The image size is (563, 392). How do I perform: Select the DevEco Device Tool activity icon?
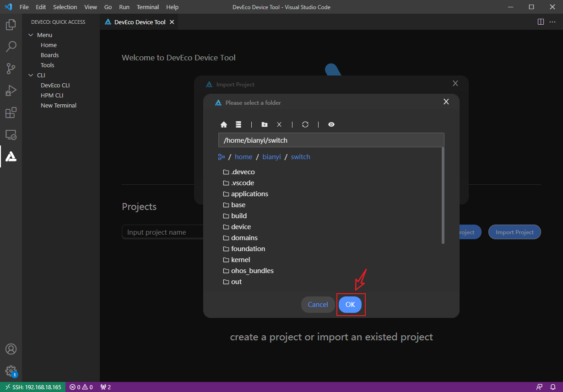pos(11,157)
